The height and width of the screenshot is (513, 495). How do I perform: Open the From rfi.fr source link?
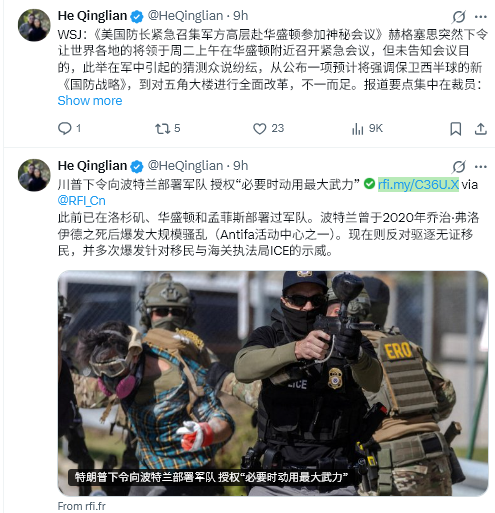[x=82, y=506]
